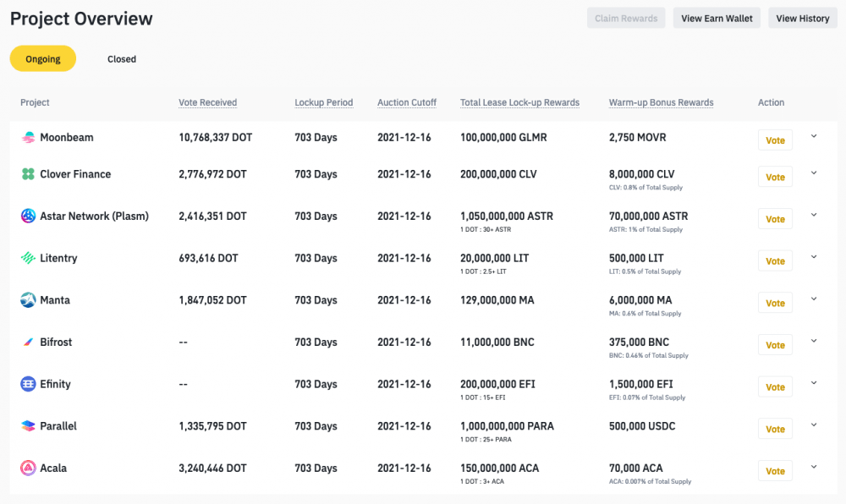Screen dimensions: 846x504
Task: Click the Clover Finance green clover icon
Action: [x=28, y=174]
